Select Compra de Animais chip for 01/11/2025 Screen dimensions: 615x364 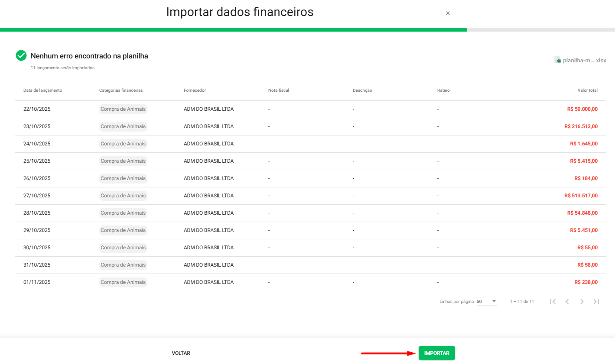click(123, 282)
